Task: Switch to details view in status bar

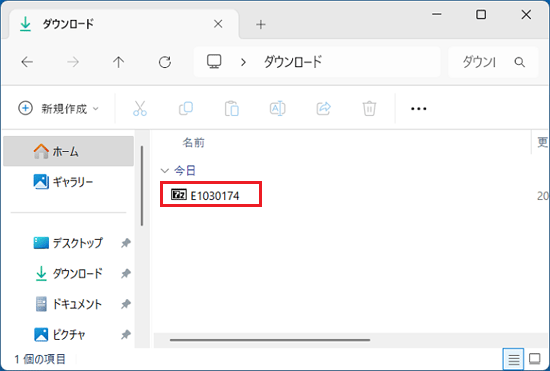Action: pyautogui.click(x=514, y=359)
